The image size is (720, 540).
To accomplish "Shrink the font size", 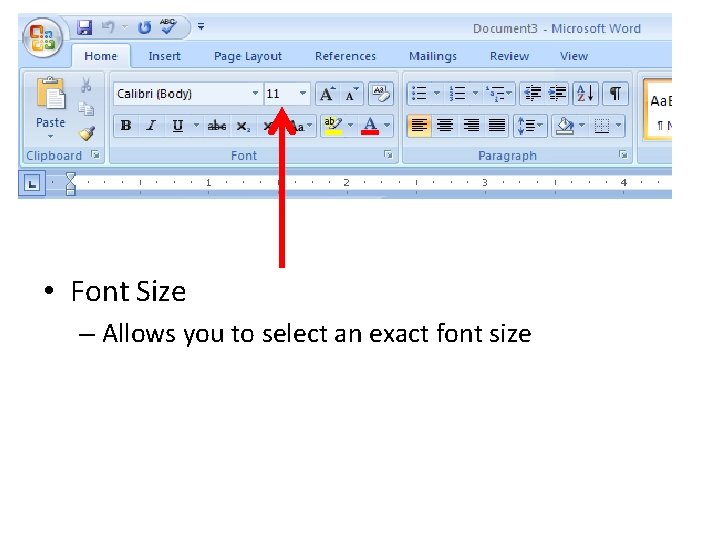I will click(351, 94).
